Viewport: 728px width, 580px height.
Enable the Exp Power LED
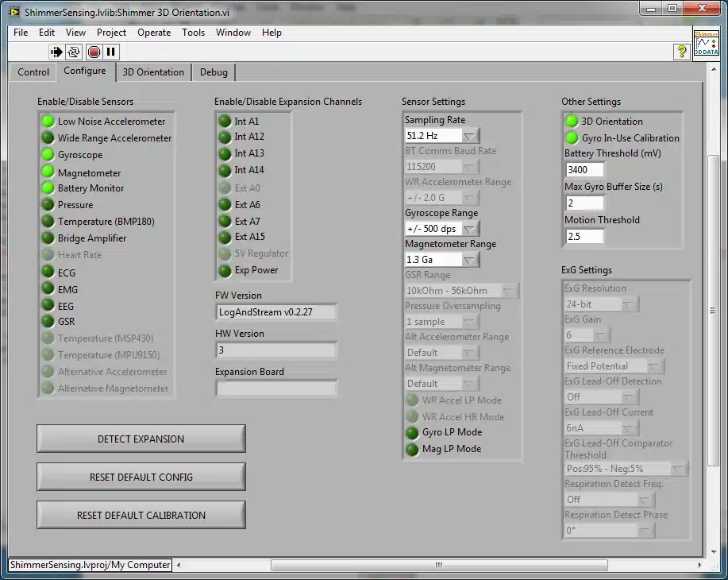(225, 271)
